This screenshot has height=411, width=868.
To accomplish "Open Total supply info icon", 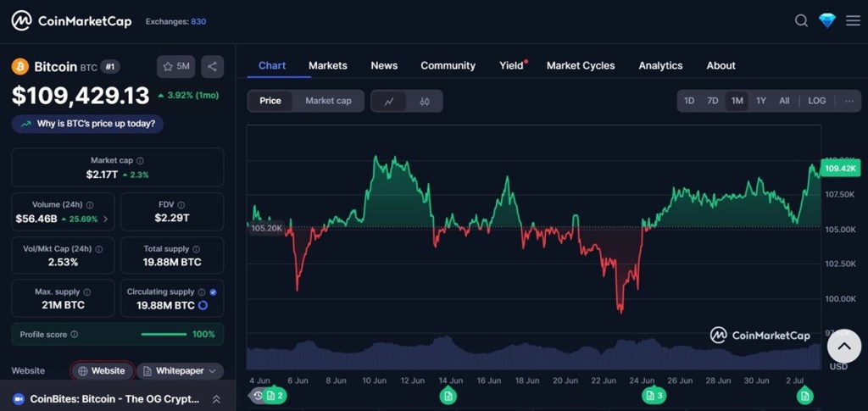I will coord(197,249).
